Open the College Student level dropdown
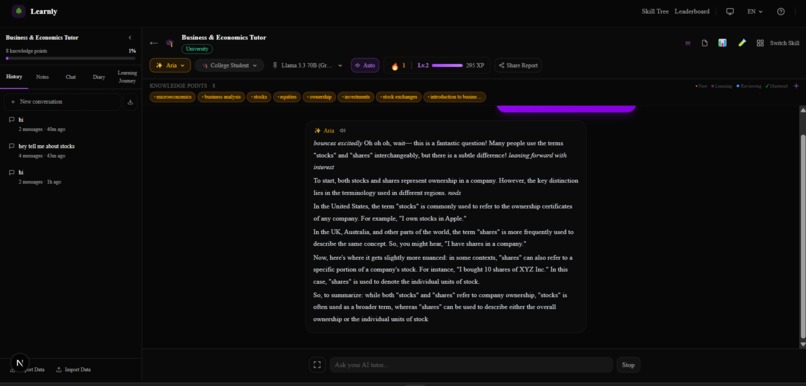The width and height of the screenshot is (806, 386). [x=229, y=66]
